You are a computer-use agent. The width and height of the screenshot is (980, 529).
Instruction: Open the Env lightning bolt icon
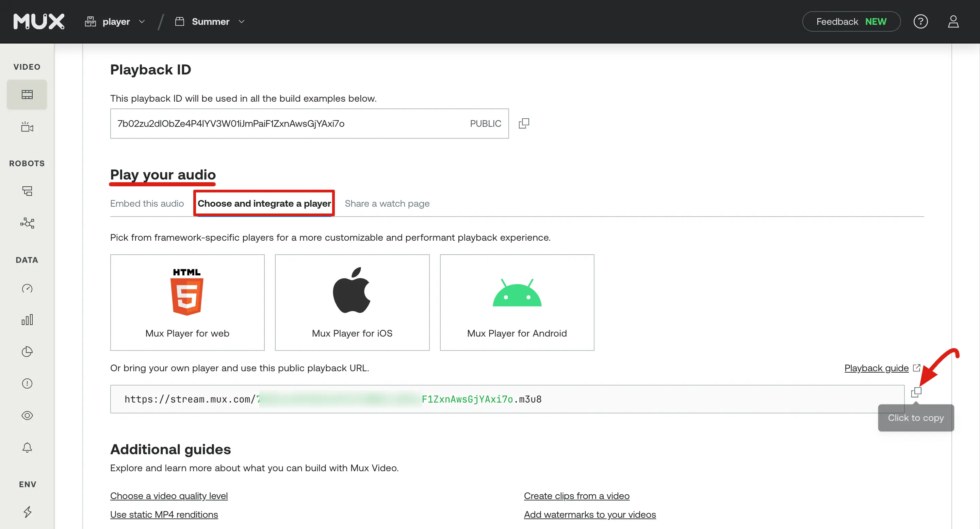(27, 512)
